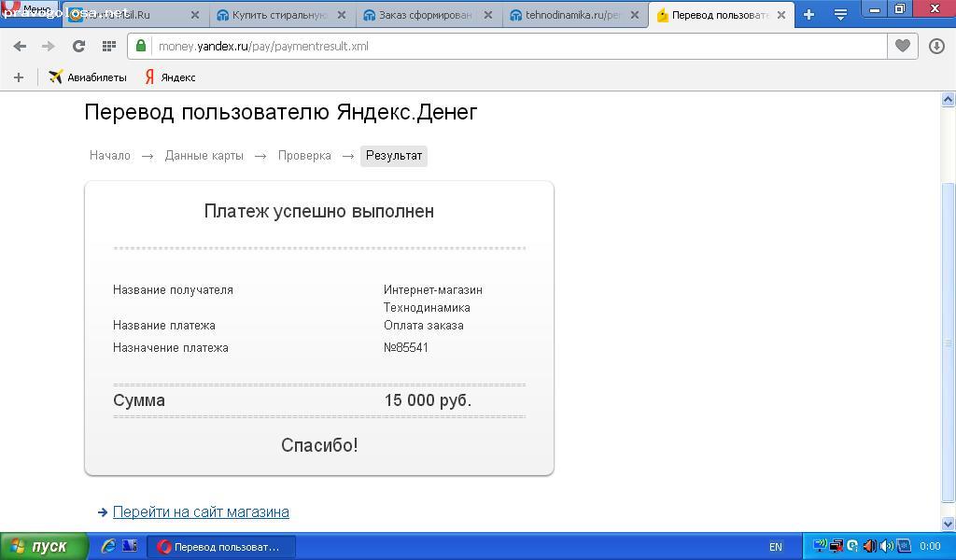Image resolution: width=956 pixels, height=560 pixels.
Task: Click the browser Back arrow
Action: [20, 46]
